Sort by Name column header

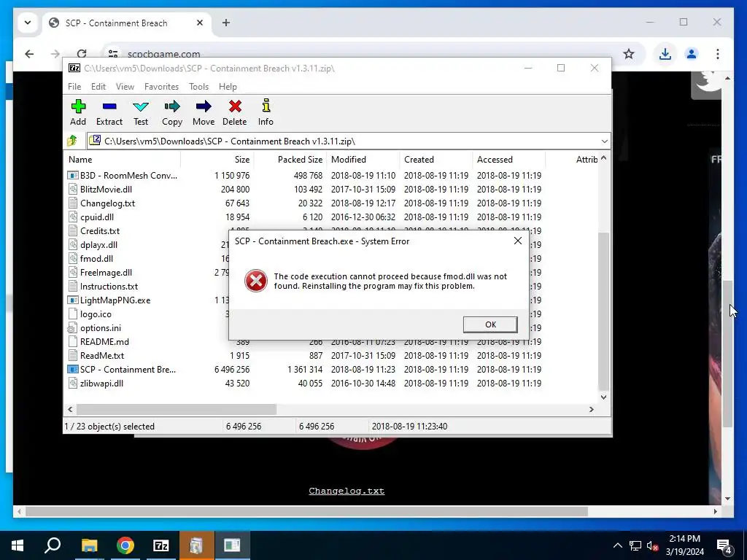[x=122, y=160]
